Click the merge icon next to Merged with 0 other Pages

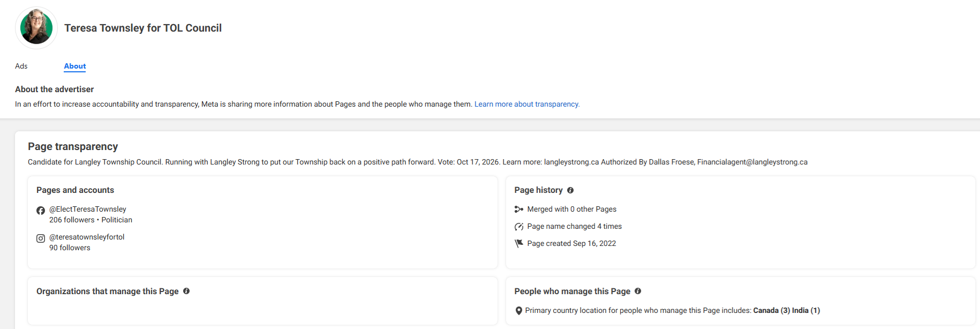[518, 209]
